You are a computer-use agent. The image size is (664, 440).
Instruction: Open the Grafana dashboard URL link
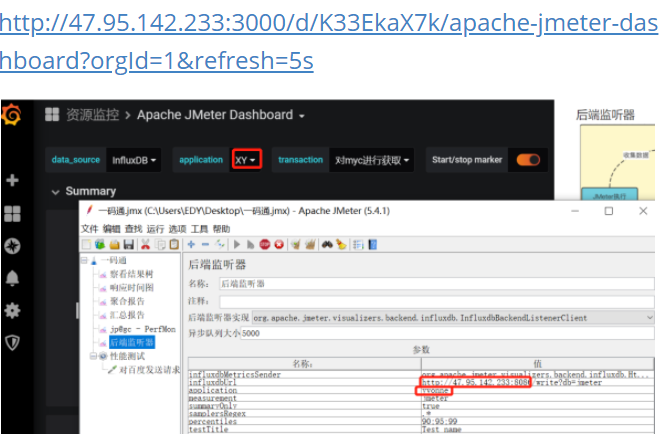coord(329,41)
